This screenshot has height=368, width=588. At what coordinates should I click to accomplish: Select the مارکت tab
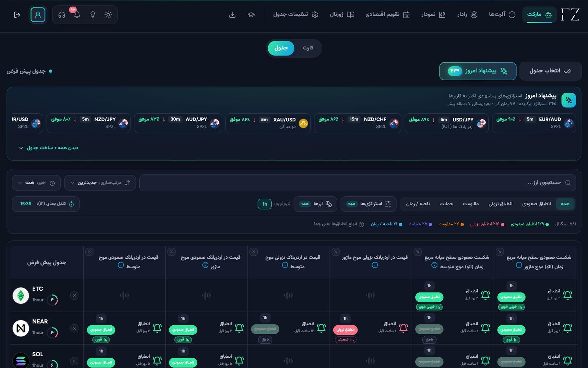click(x=539, y=15)
